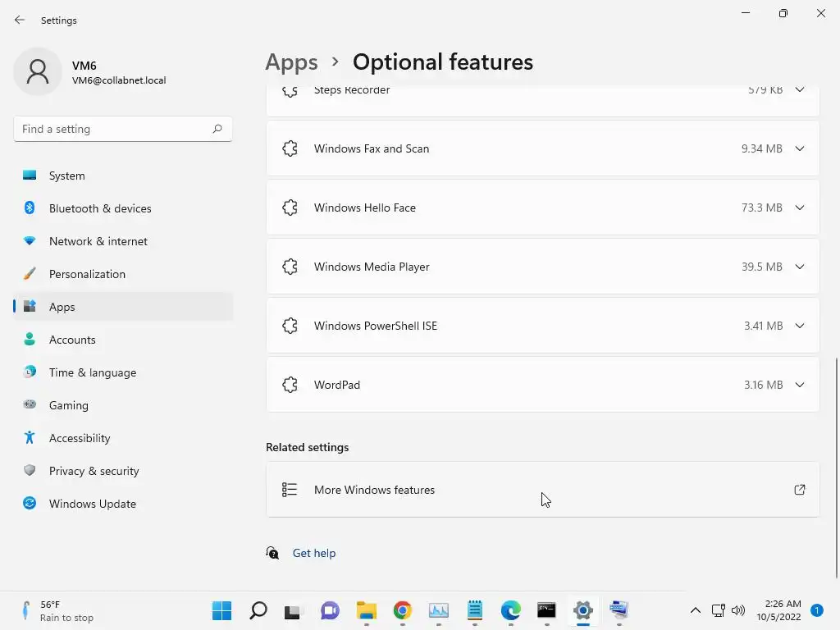Screen dimensions: 840x630
Task: Click the vertical scrollbar thumb
Action: (836, 468)
